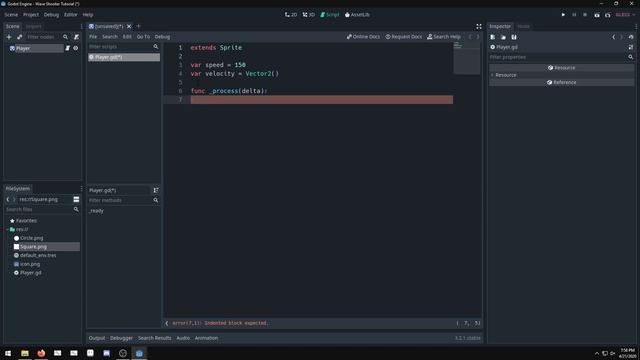
Task: Open the Output bottom panel
Action: pos(97,338)
